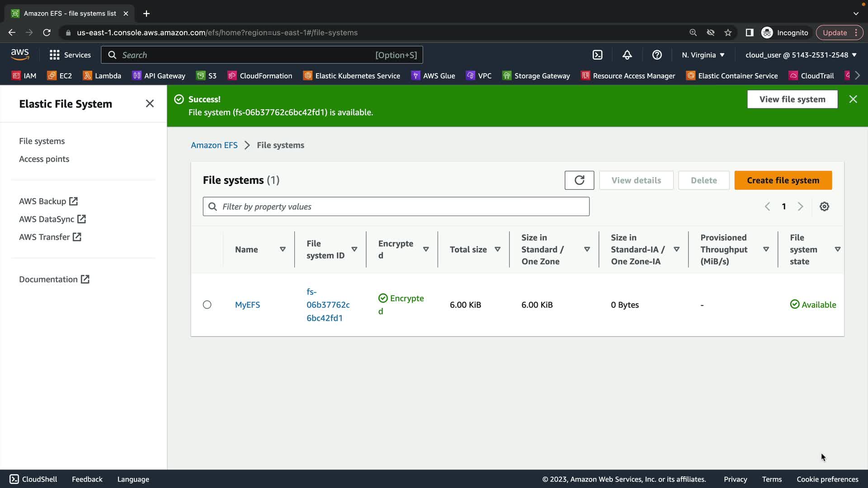Open the Services grid menu
This screenshot has height=488, width=868.
click(x=70, y=55)
